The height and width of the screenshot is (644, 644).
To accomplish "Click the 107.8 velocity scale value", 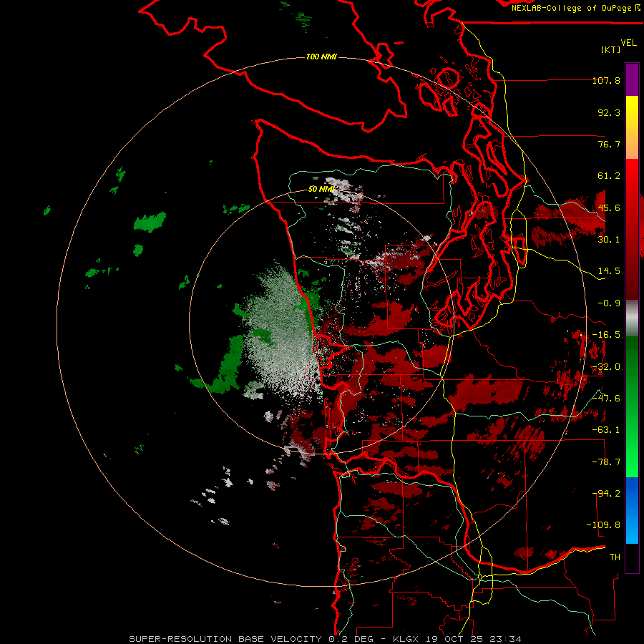I will click(x=606, y=80).
